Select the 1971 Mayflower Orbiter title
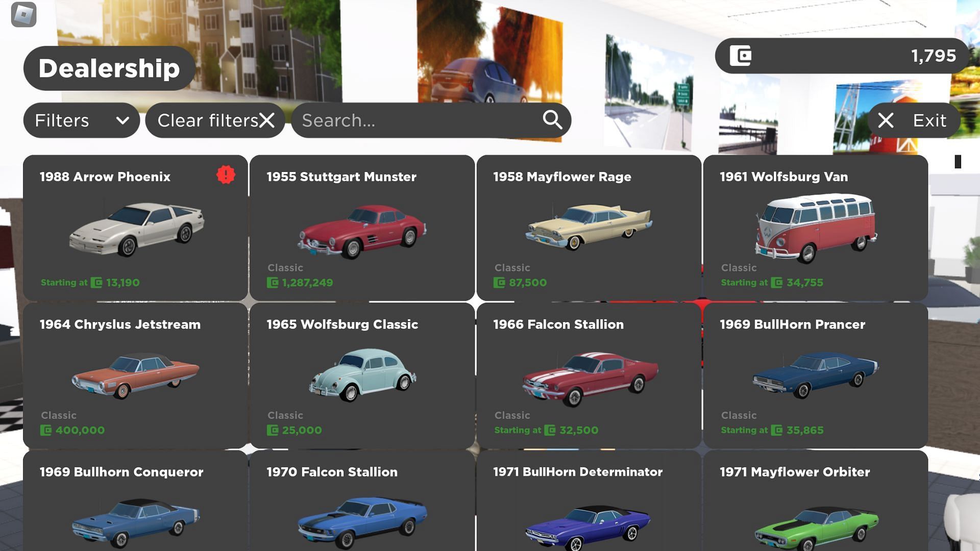The width and height of the screenshot is (980, 551). point(795,472)
